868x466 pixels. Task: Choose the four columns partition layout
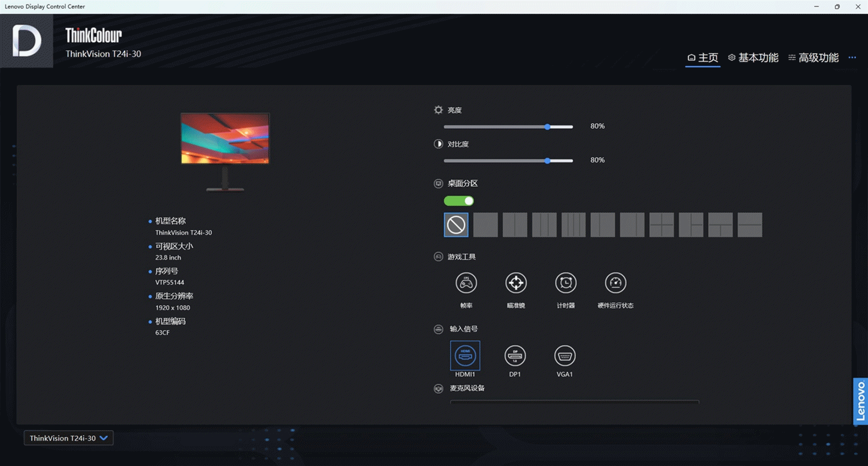[573, 225]
